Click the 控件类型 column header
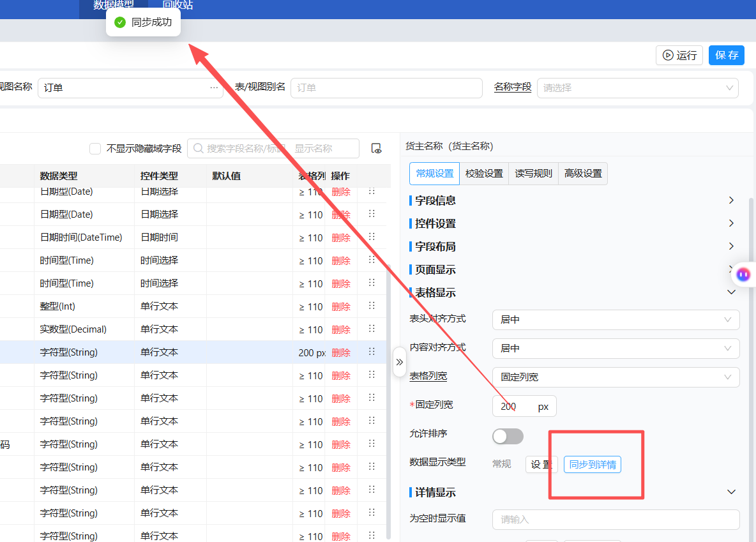 [159, 176]
